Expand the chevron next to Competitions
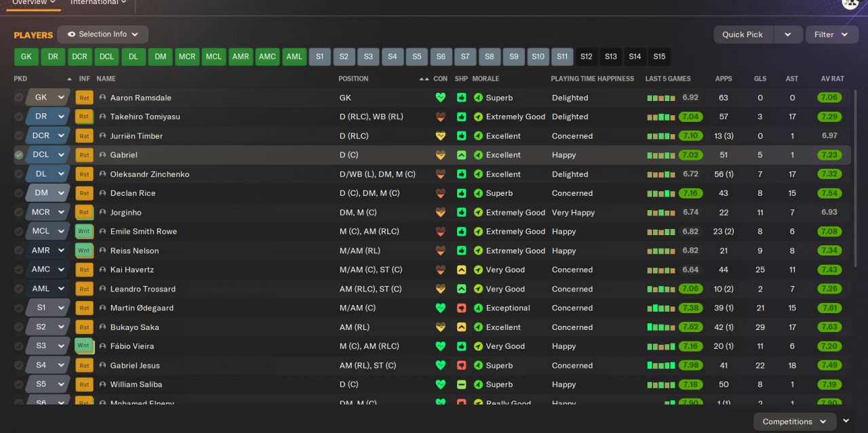This screenshot has width=868, height=433. 846,421
